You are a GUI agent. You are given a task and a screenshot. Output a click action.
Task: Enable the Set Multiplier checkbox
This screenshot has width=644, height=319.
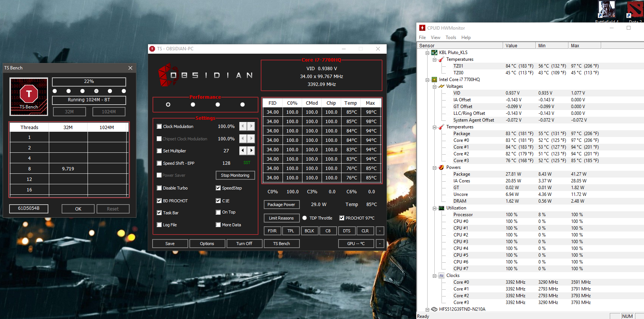click(159, 151)
